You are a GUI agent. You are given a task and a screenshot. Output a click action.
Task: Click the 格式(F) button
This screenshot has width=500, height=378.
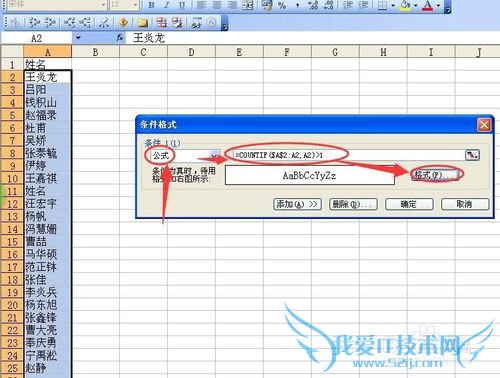436,175
